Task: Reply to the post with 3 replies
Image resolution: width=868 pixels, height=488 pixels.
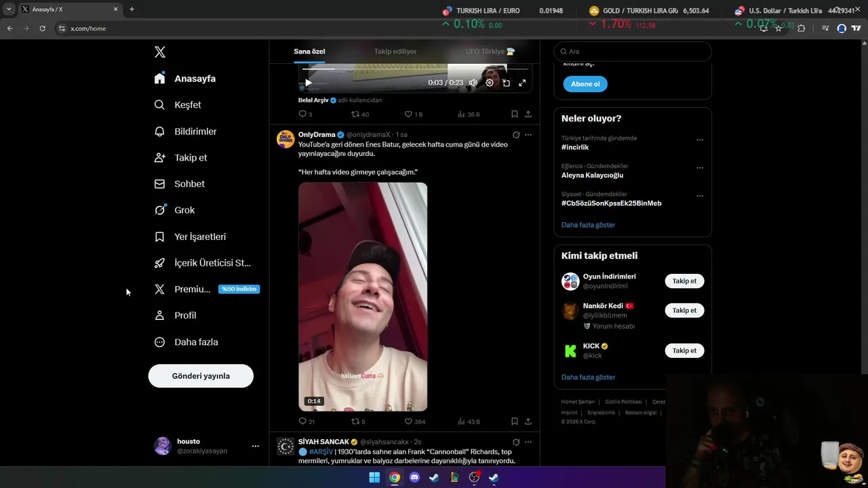Action: [306, 115]
